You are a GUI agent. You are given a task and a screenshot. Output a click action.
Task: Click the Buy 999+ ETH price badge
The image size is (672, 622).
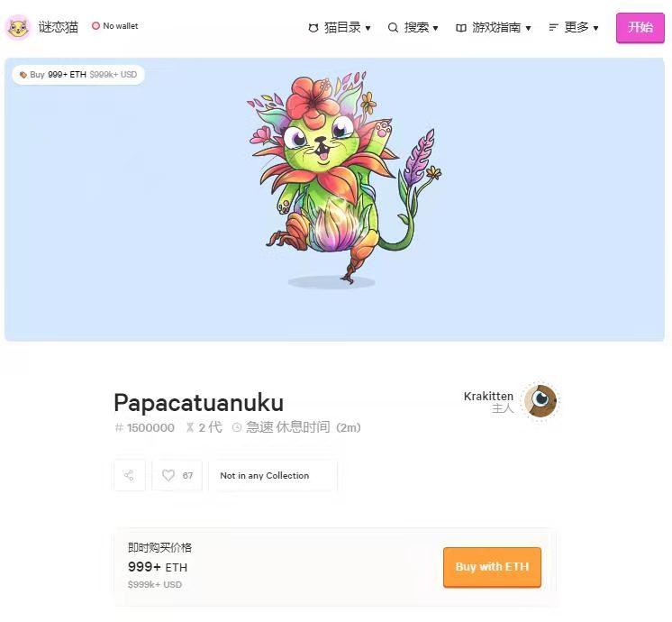point(78,75)
